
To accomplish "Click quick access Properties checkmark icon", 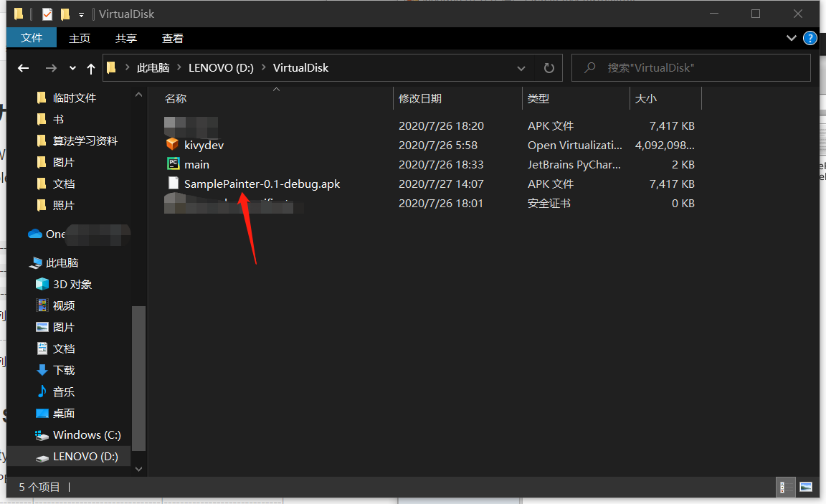I will coord(47,14).
